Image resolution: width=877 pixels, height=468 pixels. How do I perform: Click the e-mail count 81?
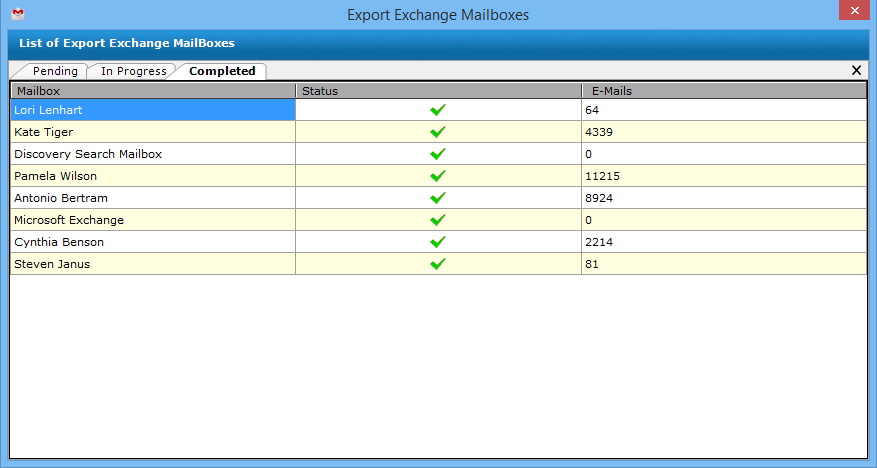tap(592, 264)
